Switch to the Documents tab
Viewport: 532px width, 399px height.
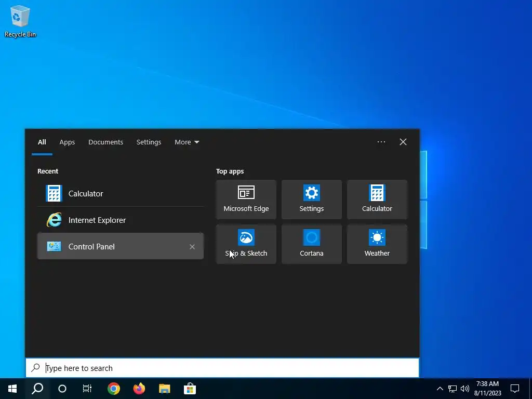tap(105, 142)
